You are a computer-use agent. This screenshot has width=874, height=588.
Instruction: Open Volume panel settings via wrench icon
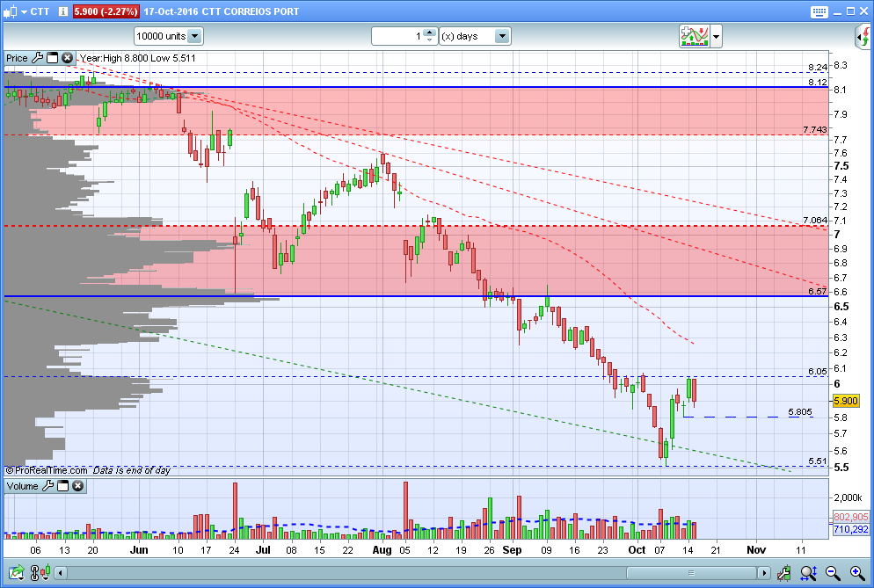tap(48, 485)
